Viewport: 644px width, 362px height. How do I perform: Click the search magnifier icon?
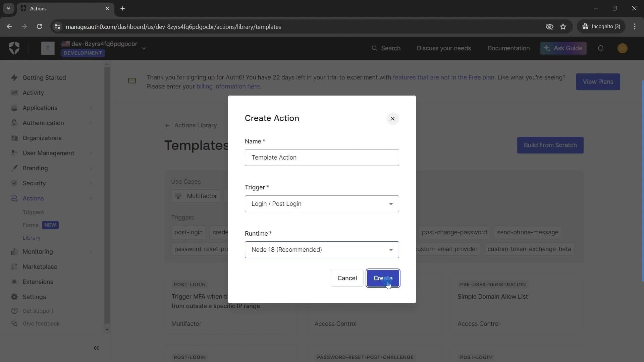click(x=375, y=48)
